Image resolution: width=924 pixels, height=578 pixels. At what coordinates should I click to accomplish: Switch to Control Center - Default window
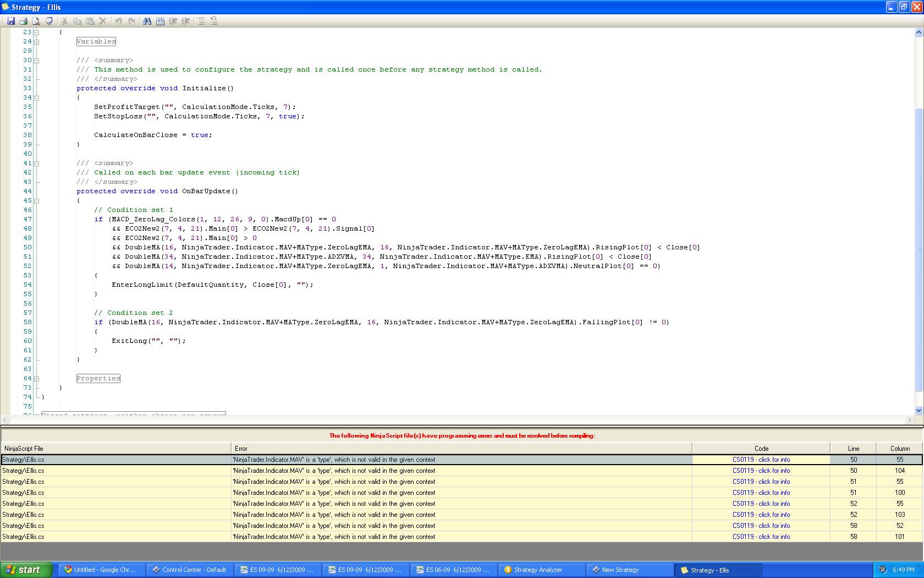point(190,570)
